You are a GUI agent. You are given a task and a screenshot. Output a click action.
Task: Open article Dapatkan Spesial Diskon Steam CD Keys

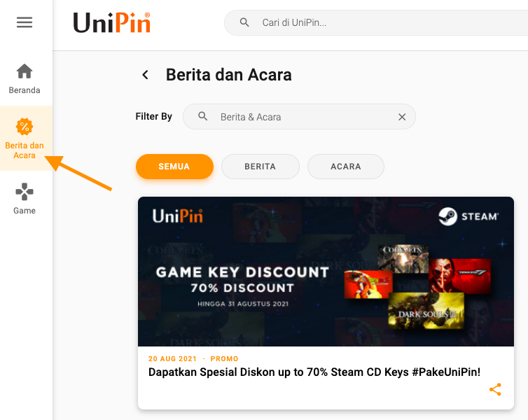coord(314,372)
